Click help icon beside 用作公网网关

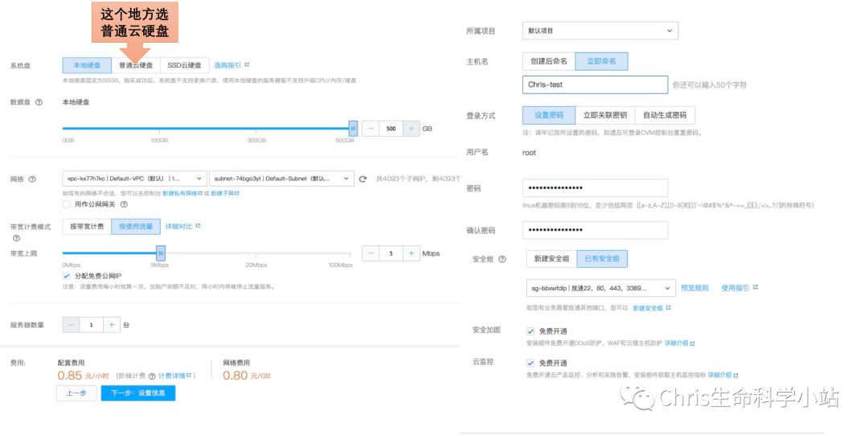(124, 204)
